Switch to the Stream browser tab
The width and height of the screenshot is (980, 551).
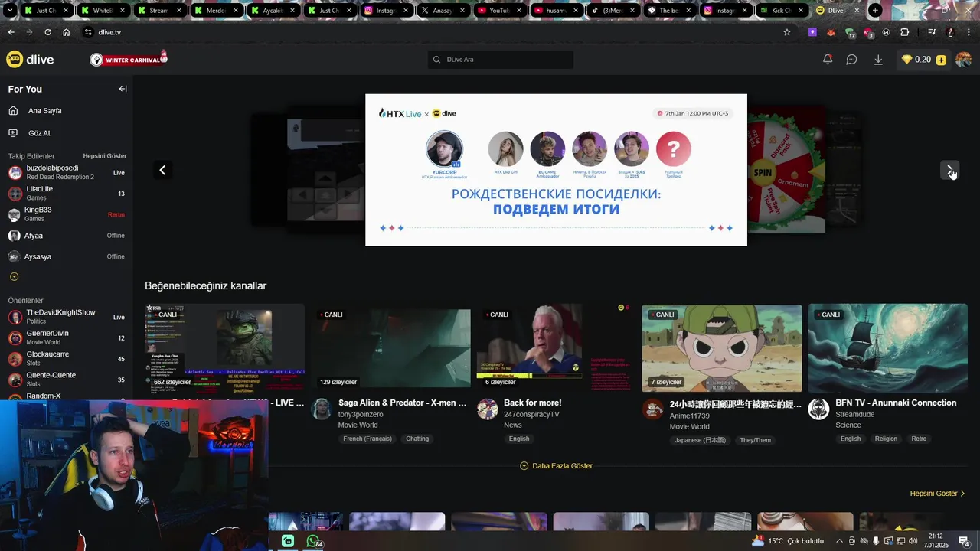point(158,11)
